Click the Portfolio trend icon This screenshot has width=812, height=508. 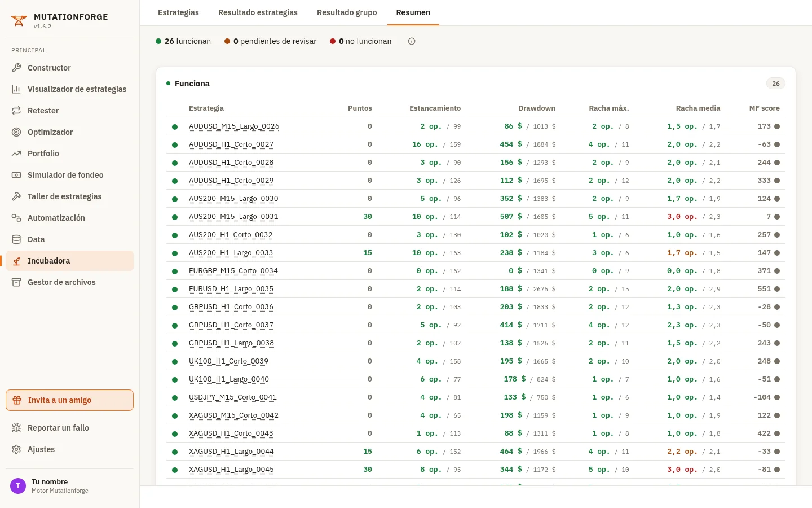coord(16,154)
